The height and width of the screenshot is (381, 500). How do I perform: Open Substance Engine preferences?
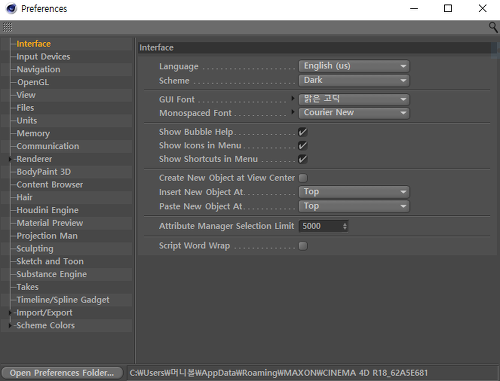pyautogui.click(x=51, y=274)
